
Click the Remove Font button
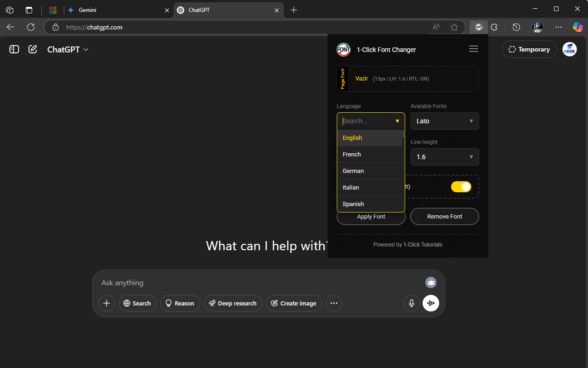click(445, 216)
